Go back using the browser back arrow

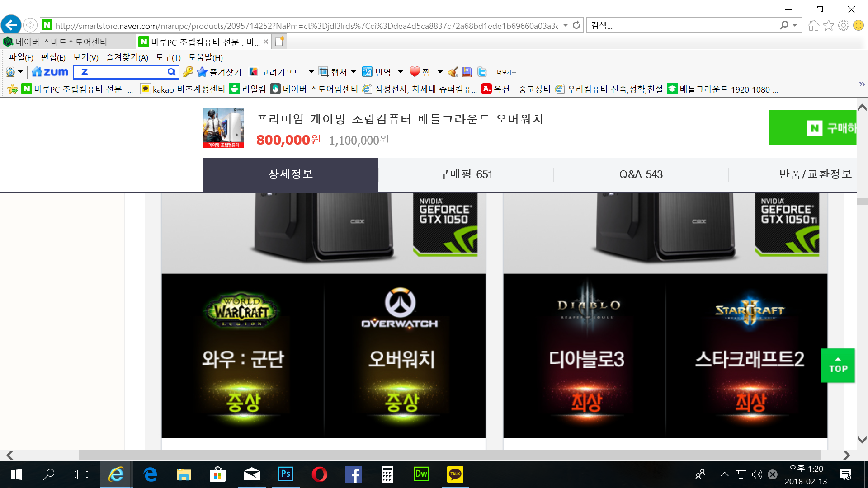tap(11, 25)
